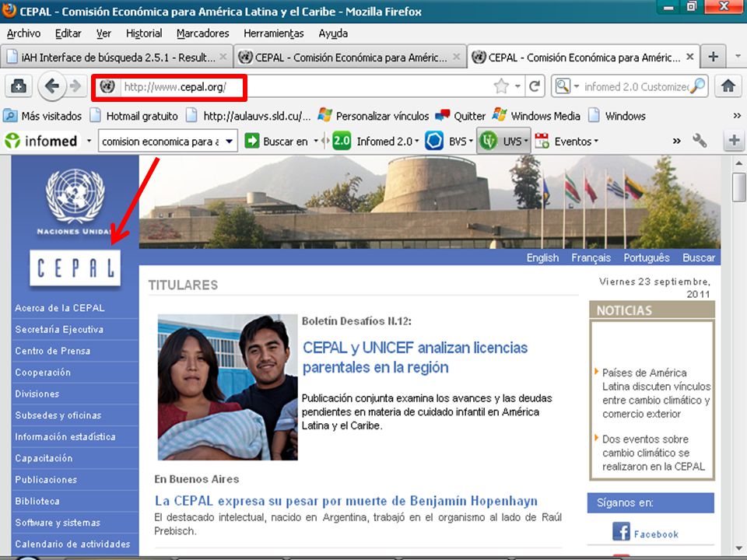This screenshot has height=560, width=747.
Task: Click the forward navigation arrow
Action: (75, 86)
